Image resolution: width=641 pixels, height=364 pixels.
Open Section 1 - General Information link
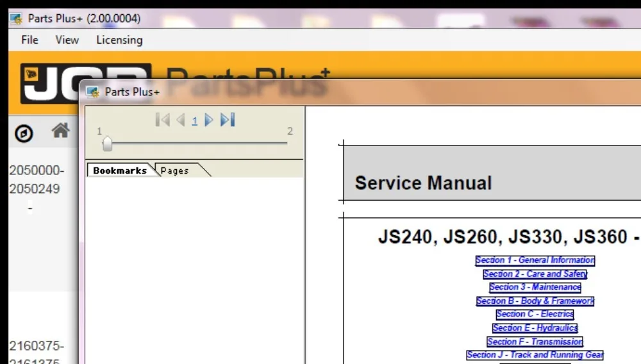(535, 260)
